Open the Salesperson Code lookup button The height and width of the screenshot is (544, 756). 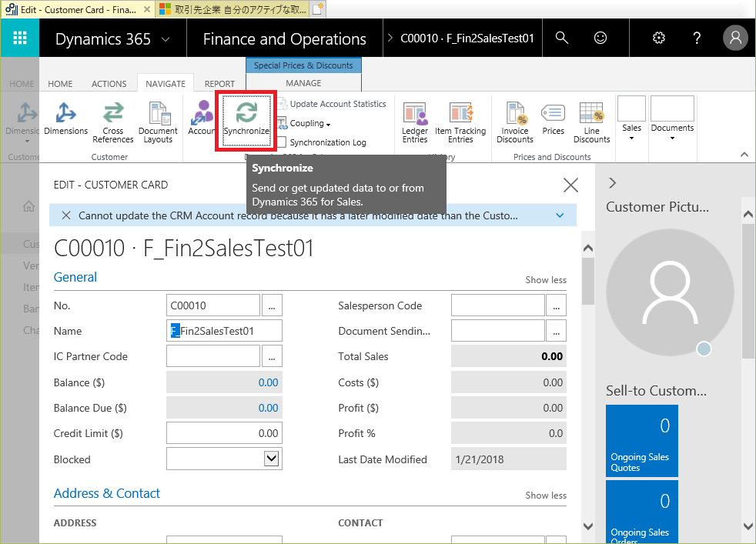tap(557, 305)
